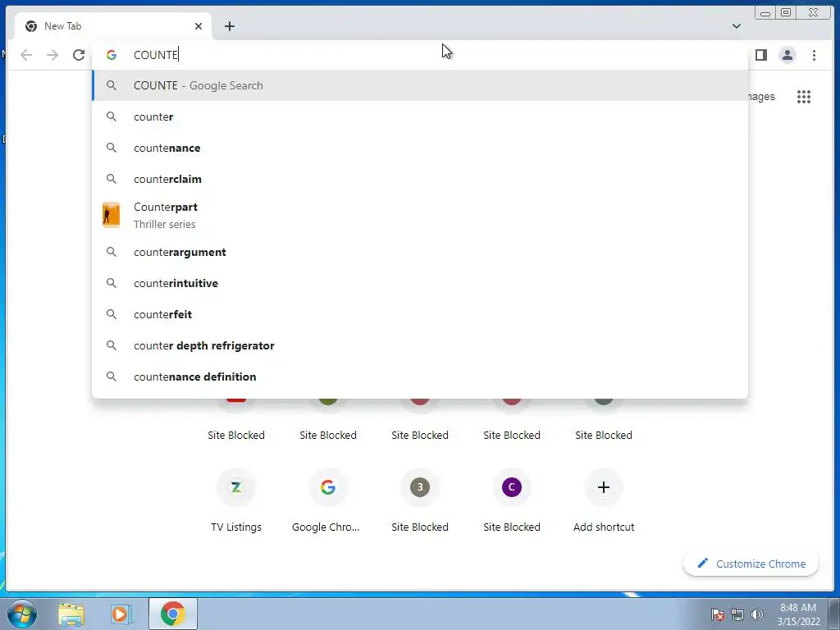This screenshot has height=630, width=840.
Task: Open a new tab with plus button
Action: [230, 26]
